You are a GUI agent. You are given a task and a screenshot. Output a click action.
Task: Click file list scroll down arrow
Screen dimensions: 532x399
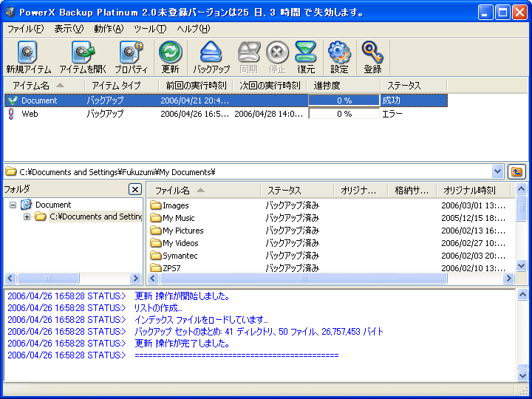click(x=521, y=266)
